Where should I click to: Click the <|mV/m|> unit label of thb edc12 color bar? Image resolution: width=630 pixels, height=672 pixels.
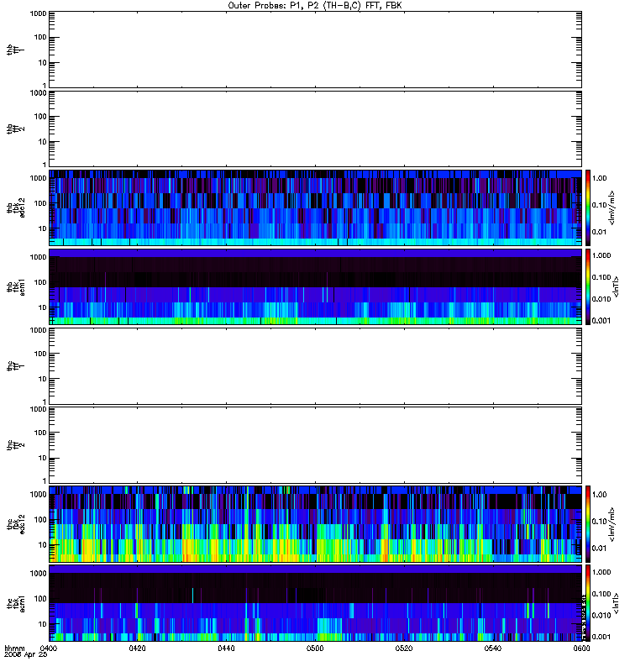tap(612, 207)
